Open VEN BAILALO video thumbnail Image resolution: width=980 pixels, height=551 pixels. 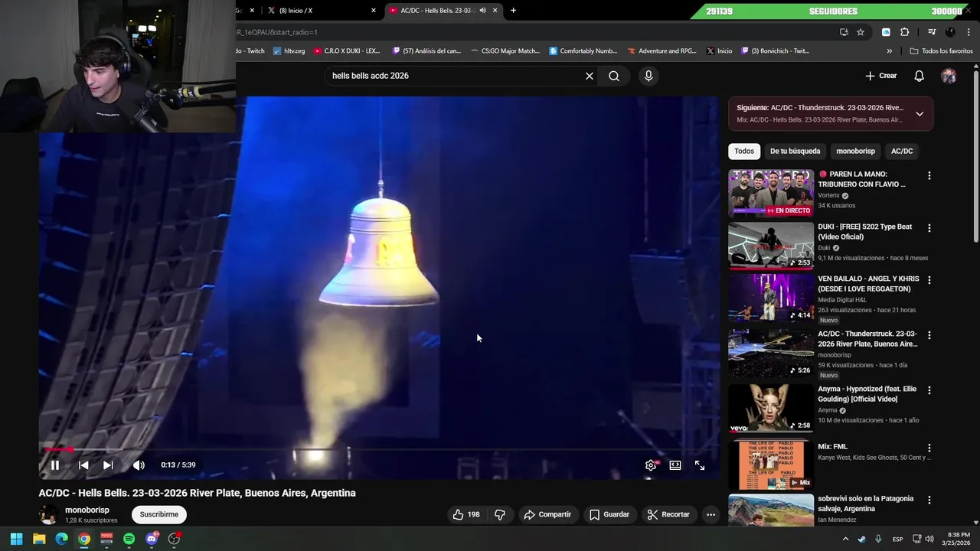pyautogui.click(x=771, y=298)
